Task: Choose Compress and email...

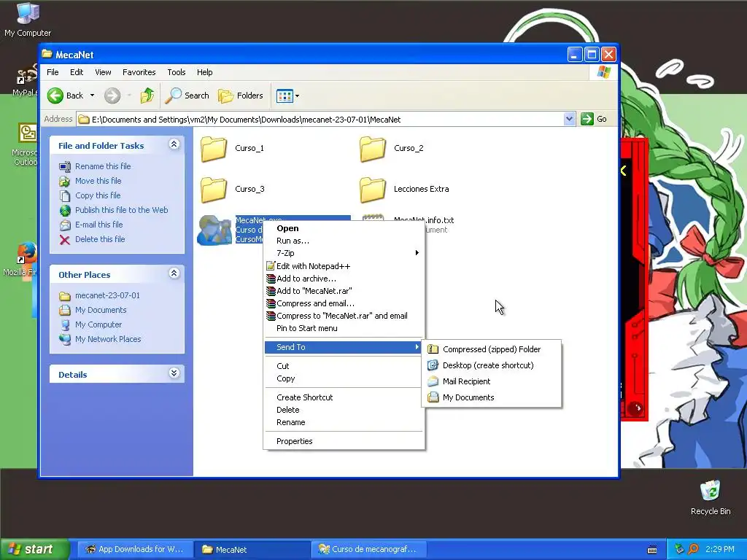Action: 344,303
